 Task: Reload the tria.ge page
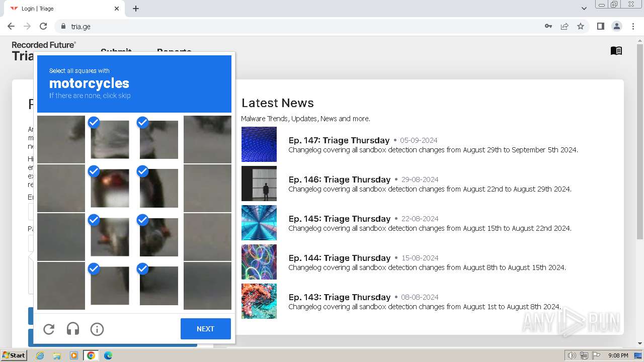(x=43, y=26)
